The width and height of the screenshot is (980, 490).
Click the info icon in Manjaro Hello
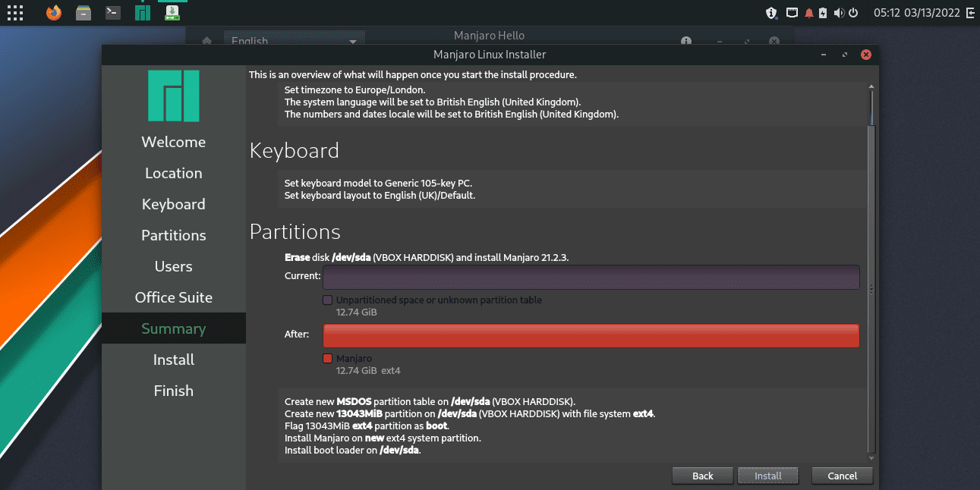point(686,41)
